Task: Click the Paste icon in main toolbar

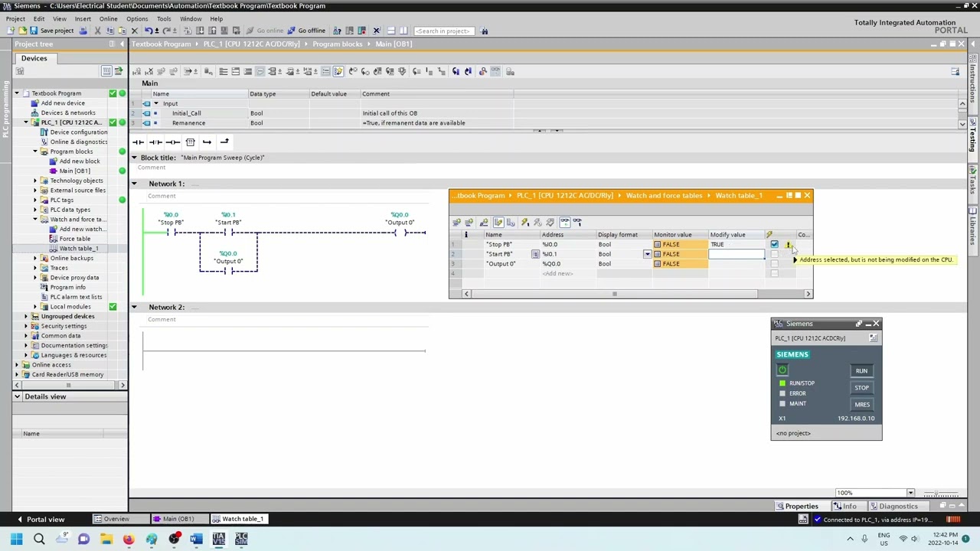Action: pyautogui.click(x=122, y=31)
